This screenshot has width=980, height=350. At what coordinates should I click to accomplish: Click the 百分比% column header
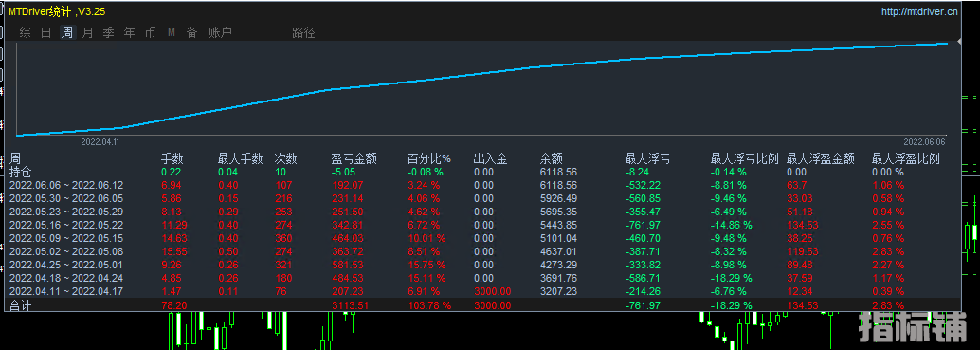[x=429, y=159]
